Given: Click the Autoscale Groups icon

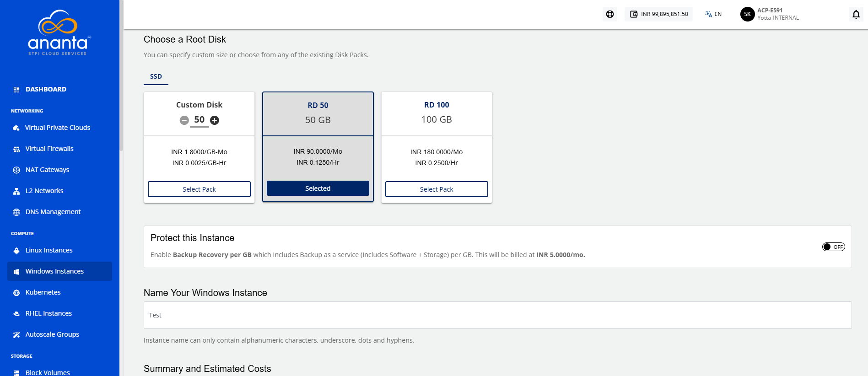Looking at the screenshot, I should click(x=16, y=335).
